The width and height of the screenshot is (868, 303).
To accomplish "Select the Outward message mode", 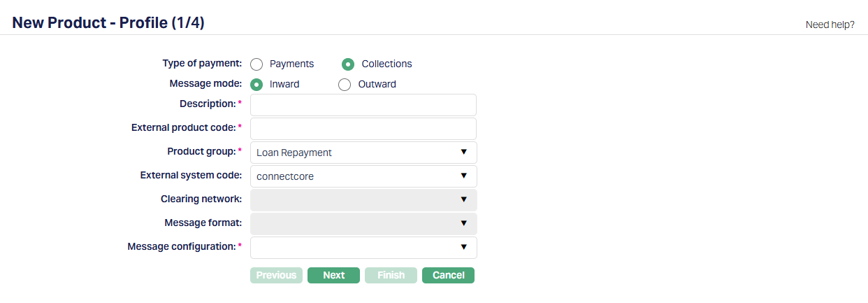I will coord(345,85).
